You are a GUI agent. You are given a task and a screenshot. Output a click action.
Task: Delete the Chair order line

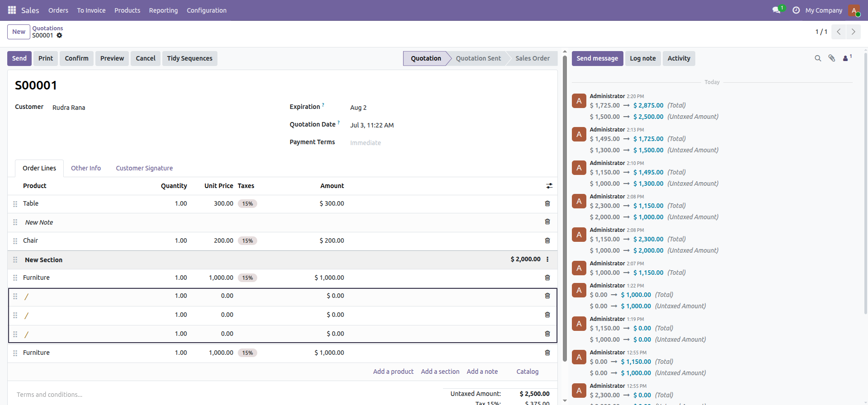(547, 240)
